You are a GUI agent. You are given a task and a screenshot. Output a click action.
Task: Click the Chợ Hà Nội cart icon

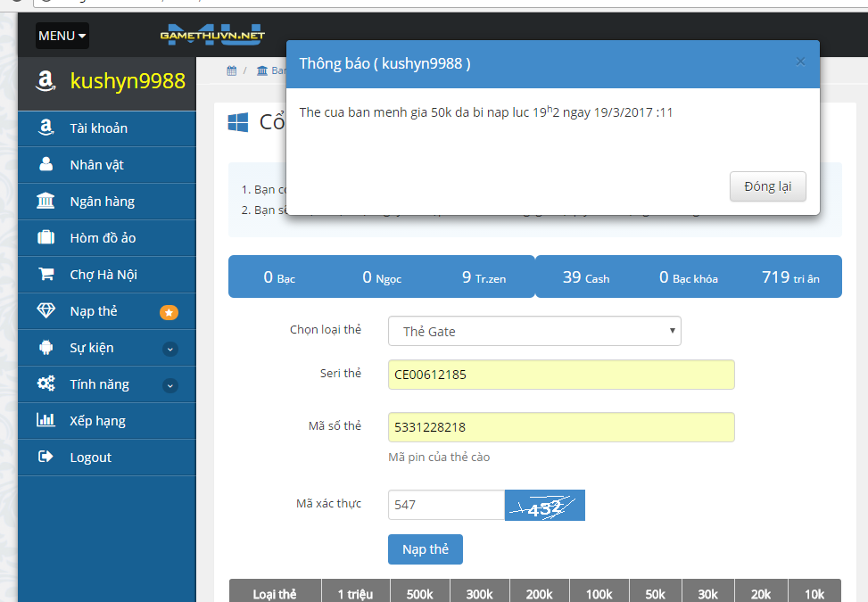(46, 274)
